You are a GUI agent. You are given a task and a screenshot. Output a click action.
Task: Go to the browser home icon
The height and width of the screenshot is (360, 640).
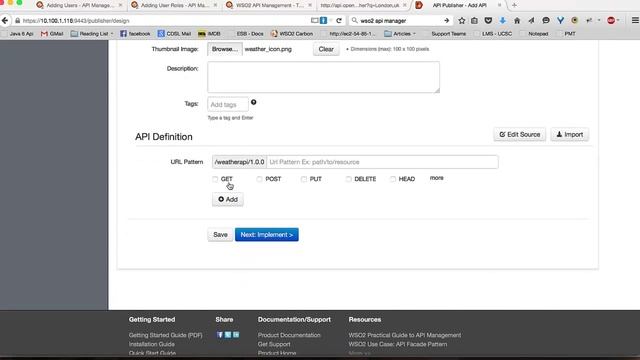(517, 20)
